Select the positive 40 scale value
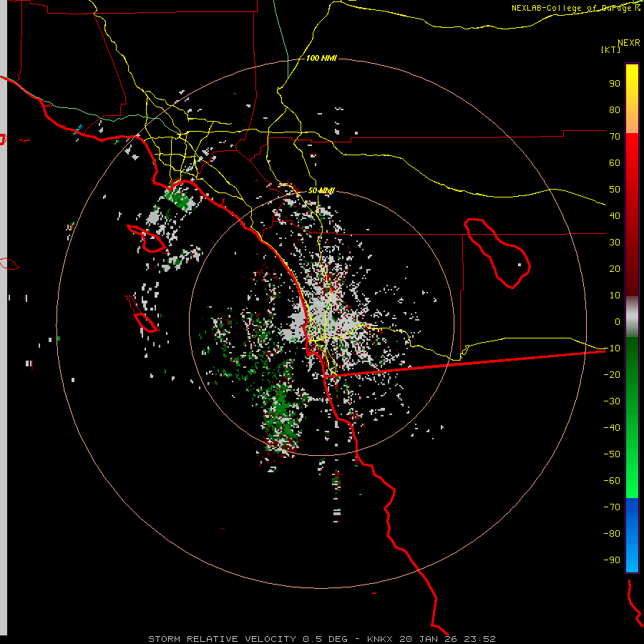 pyautogui.click(x=615, y=216)
